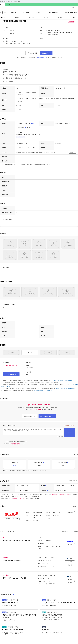Click the 통근버스 welfare icon
78x644 pixels.
click(10, 244)
